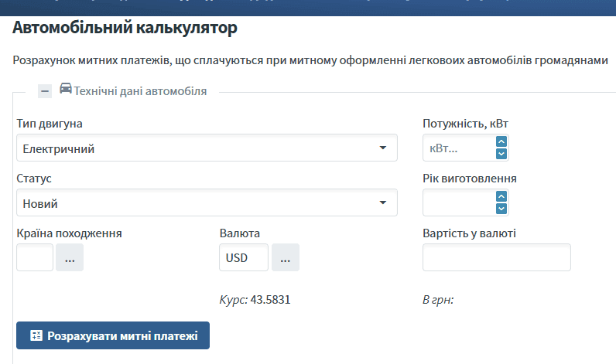Increase Потужність value with up arrow
The image size is (616, 364).
pos(501,142)
